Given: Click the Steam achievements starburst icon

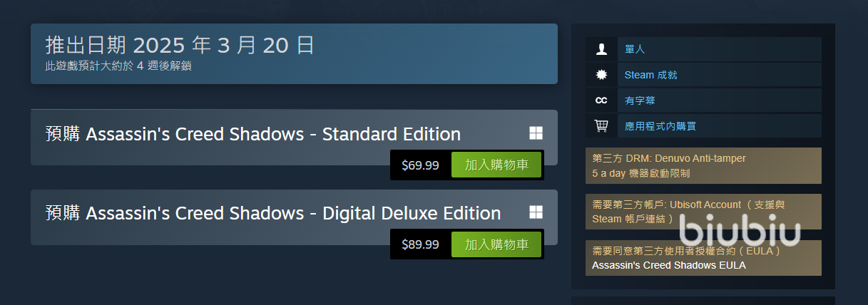Looking at the screenshot, I should pos(601,75).
